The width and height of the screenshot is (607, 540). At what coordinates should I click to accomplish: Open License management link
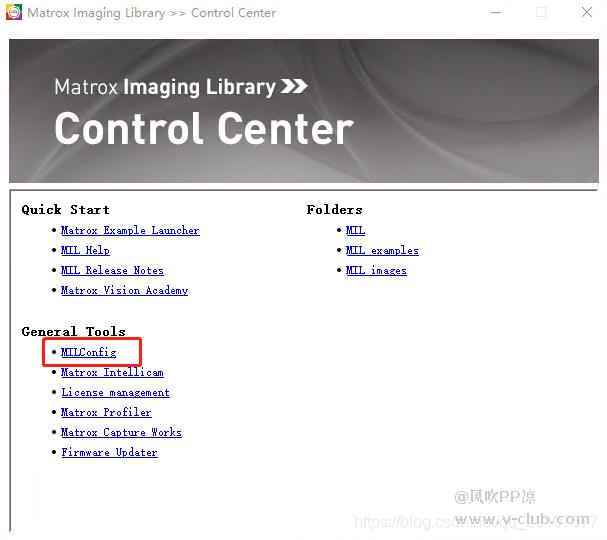[115, 393]
